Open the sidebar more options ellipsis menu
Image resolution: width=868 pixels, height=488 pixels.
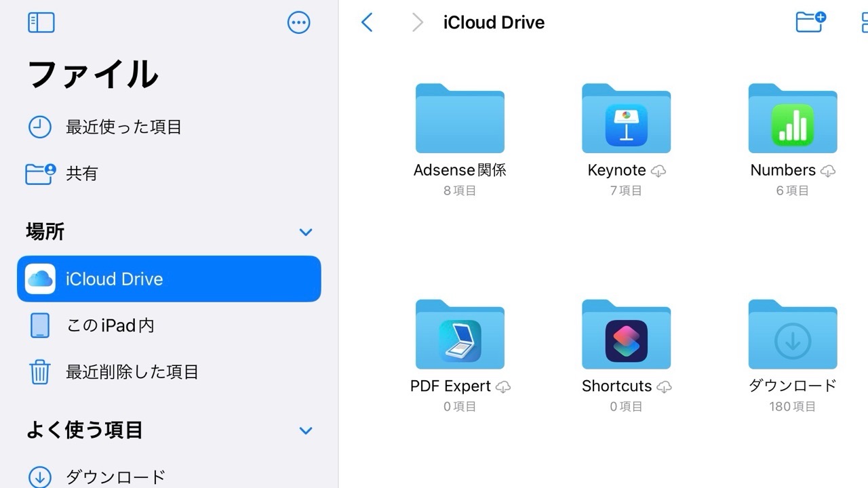(298, 22)
